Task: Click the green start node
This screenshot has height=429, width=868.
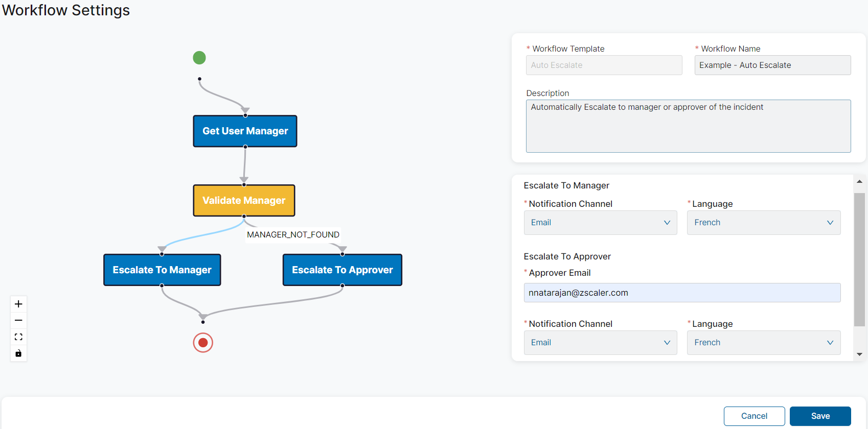Action: click(x=199, y=58)
